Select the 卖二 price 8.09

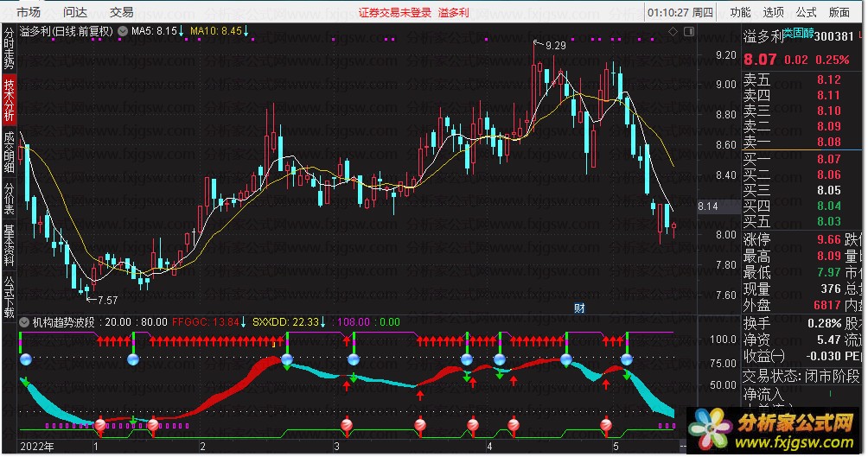[x=829, y=126]
